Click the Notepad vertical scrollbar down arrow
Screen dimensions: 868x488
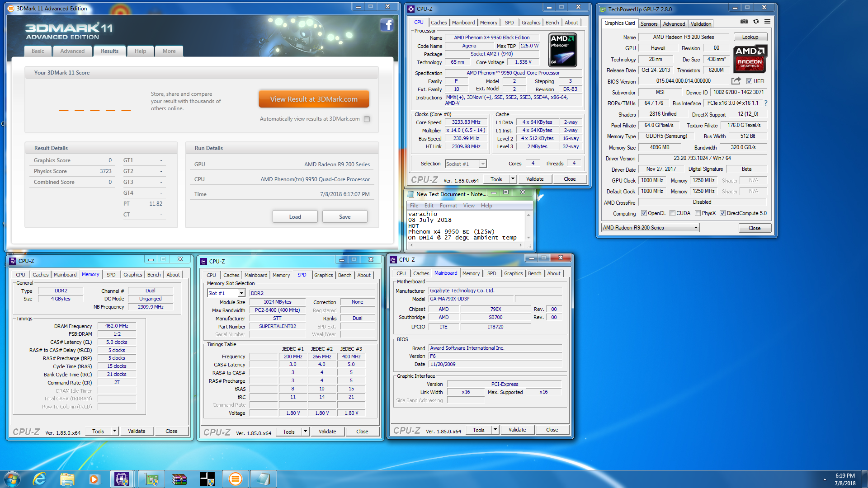point(528,238)
